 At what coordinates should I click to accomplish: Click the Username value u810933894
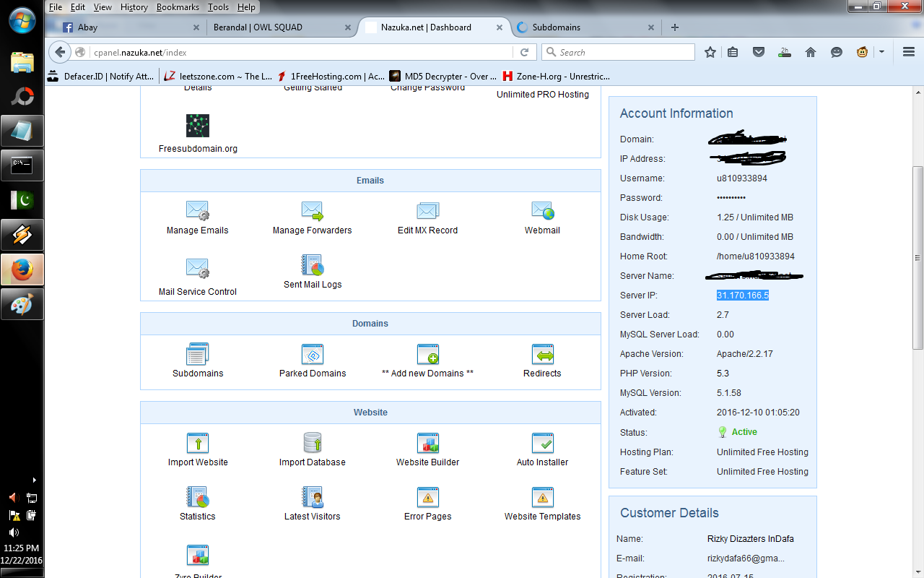[x=742, y=178]
